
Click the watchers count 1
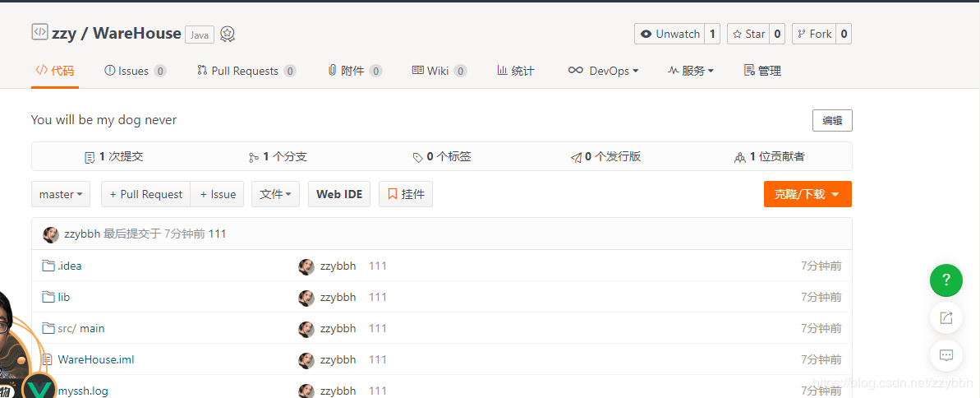point(712,34)
